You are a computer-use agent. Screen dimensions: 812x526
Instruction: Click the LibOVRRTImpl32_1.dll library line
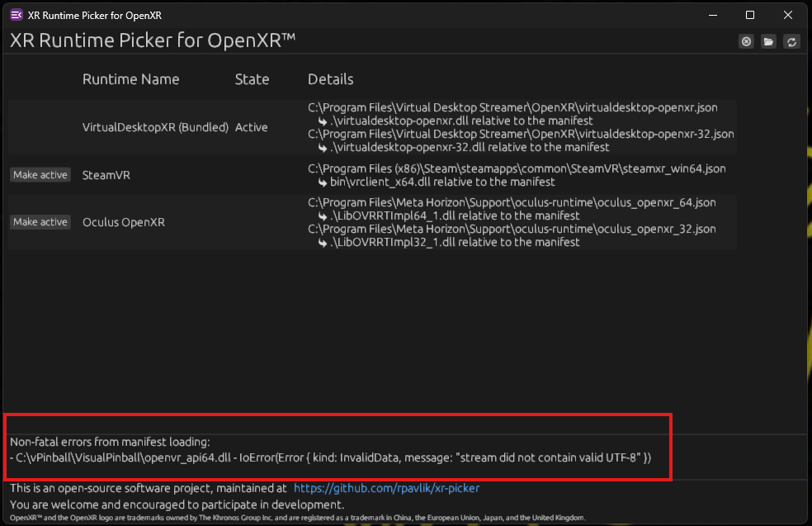pyautogui.click(x=449, y=242)
